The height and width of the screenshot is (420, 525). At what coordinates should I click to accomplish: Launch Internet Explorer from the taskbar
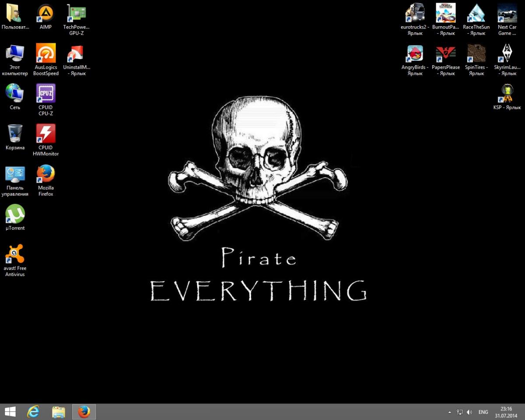click(x=33, y=412)
